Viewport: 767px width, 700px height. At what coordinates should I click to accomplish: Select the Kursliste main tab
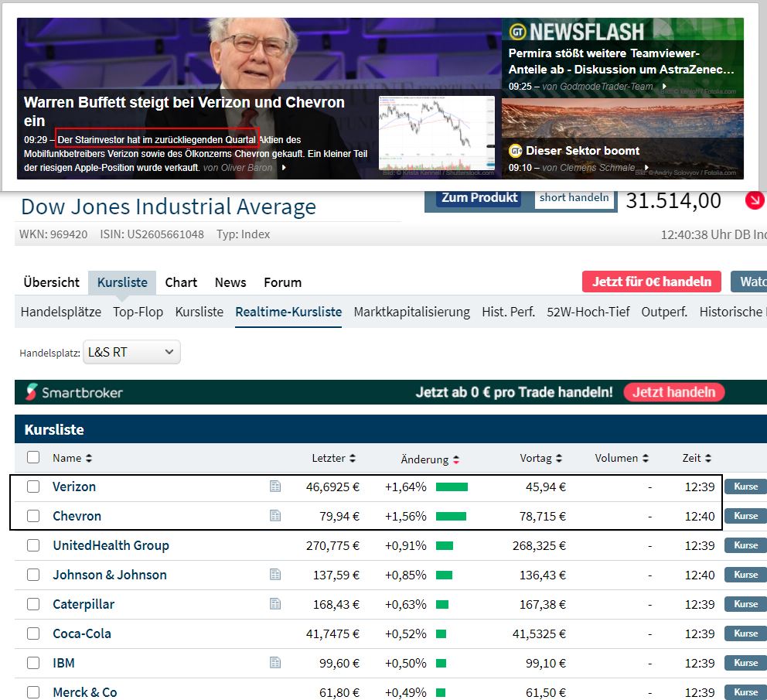tap(122, 282)
